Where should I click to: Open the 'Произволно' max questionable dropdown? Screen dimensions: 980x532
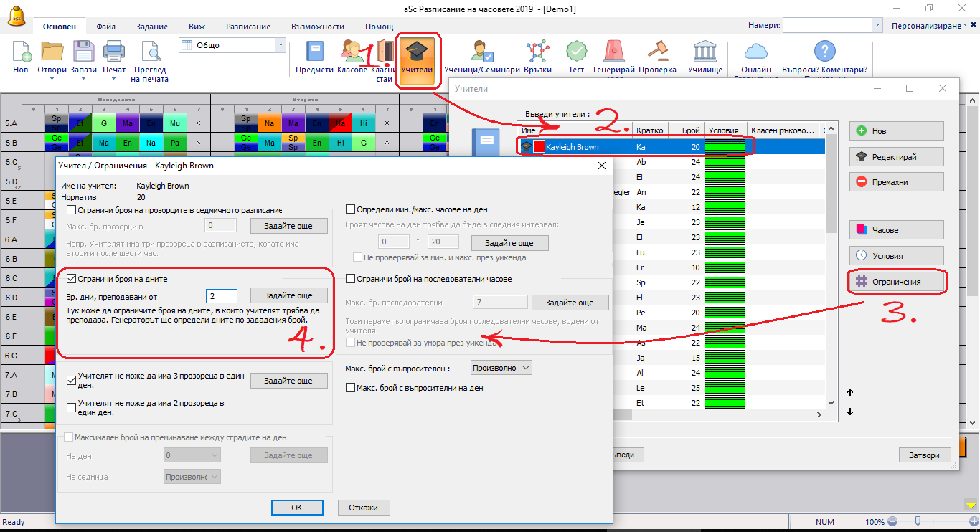tap(501, 368)
